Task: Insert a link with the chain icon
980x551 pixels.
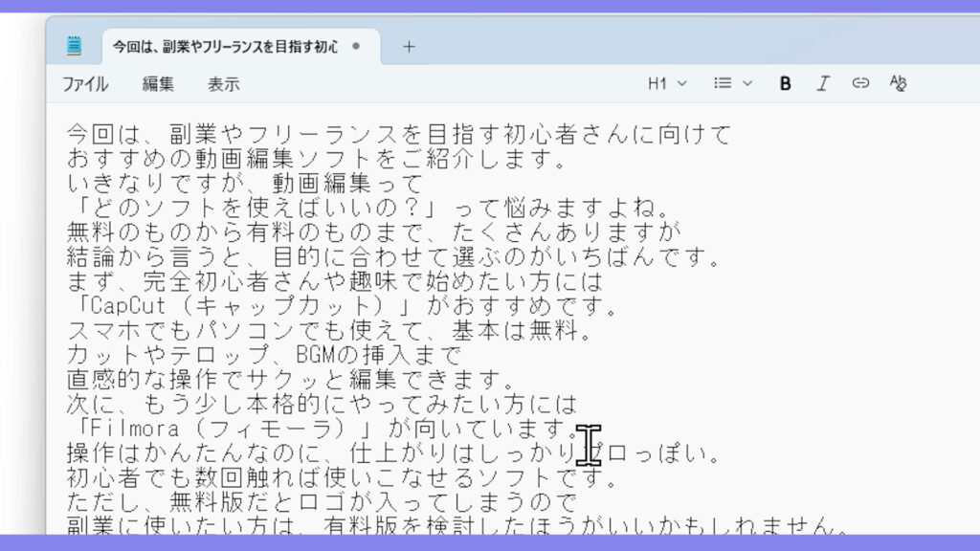Action: click(x=860, y=83)
